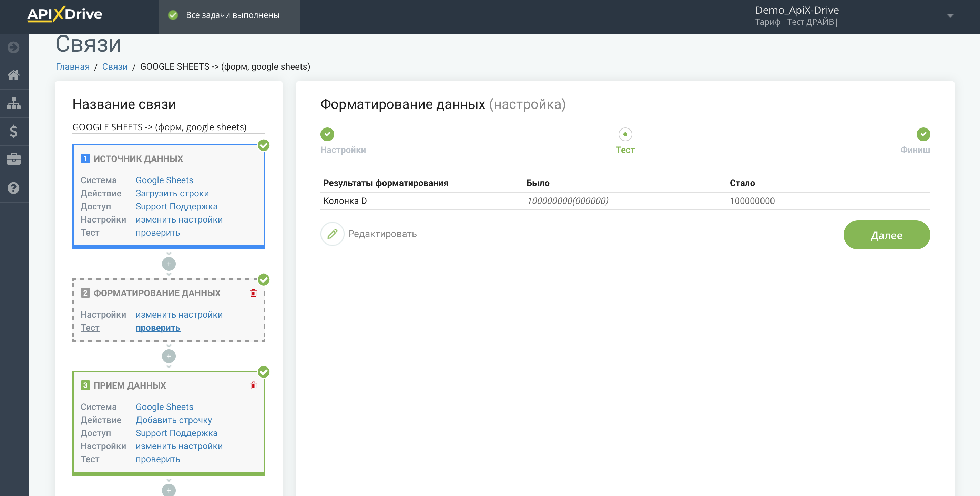This screenshot has width=980, height=496.
Task: Click the Тариф Тест ДРАЙВ label
Action: [796, 22]
